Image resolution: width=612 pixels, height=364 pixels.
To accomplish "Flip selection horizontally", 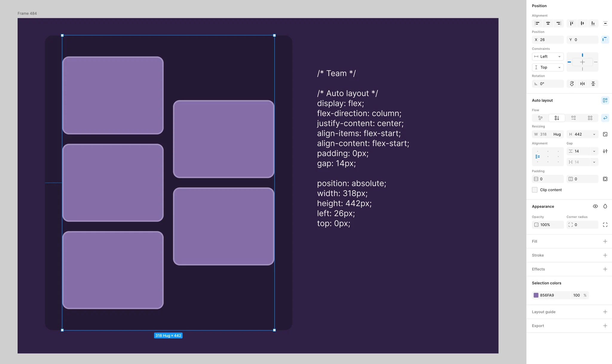I will [582, 84].
